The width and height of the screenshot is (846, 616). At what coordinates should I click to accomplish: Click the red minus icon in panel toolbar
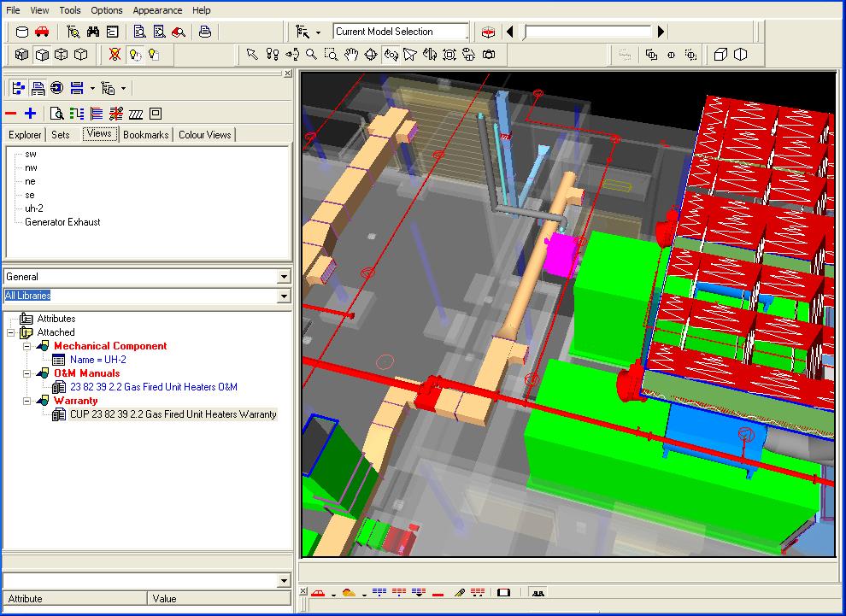(11, 114)
